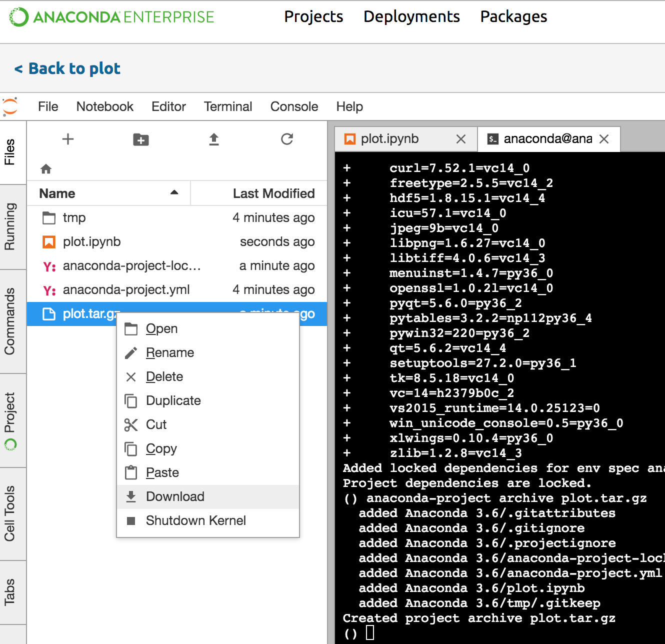Click the plot.ipynb notebook icon

[49, 242]
